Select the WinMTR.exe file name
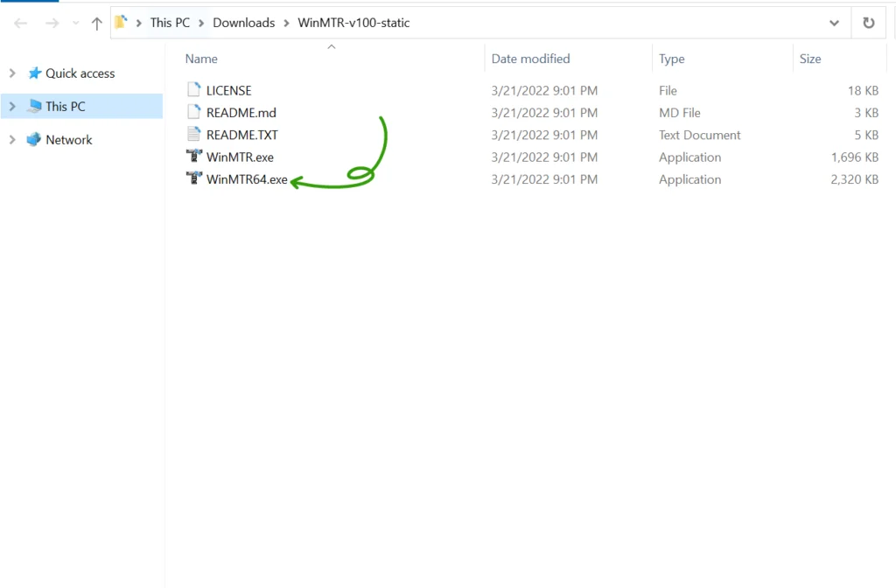896x588 pixels. click(x=240, y=157)
